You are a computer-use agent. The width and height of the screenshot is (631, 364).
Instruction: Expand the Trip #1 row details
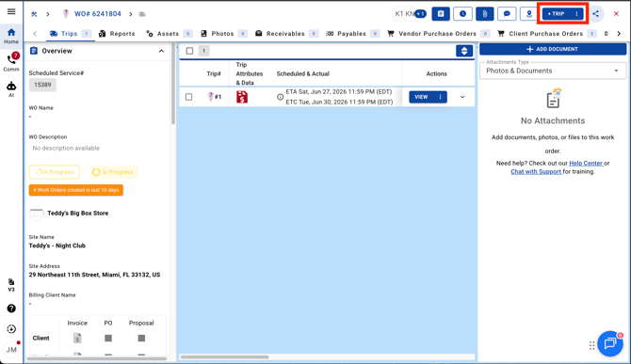462,97
